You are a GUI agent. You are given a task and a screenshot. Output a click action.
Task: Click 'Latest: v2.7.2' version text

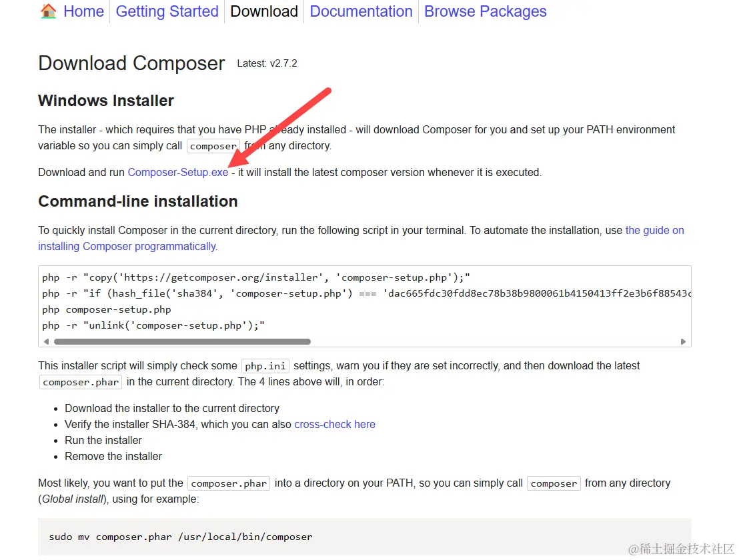267,63
